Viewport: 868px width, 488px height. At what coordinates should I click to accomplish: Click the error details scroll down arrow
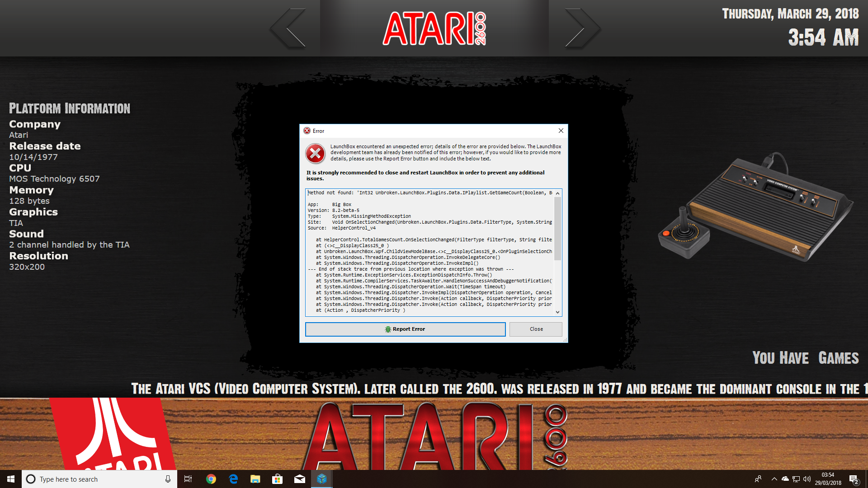[x=557, y=312]
